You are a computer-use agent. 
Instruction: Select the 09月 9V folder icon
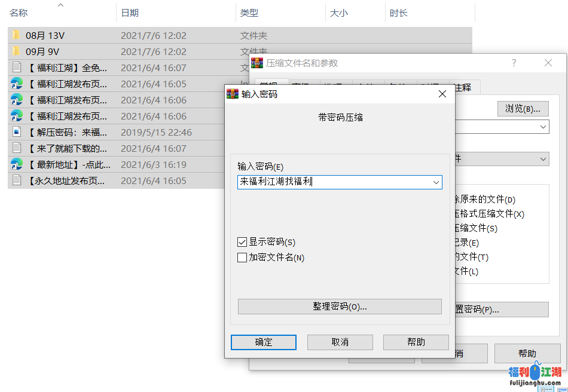coord(16,51)
